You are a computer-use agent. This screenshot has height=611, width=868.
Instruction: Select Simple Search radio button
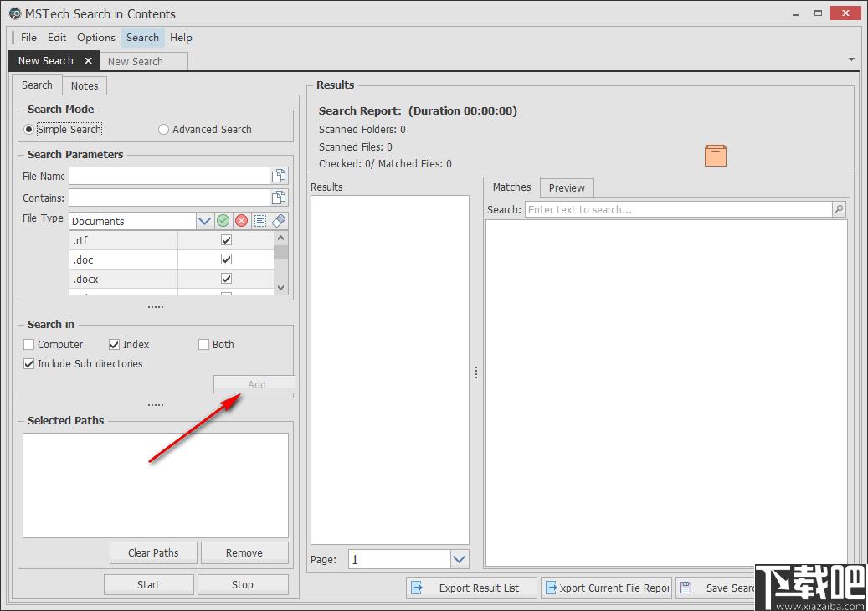28,129
